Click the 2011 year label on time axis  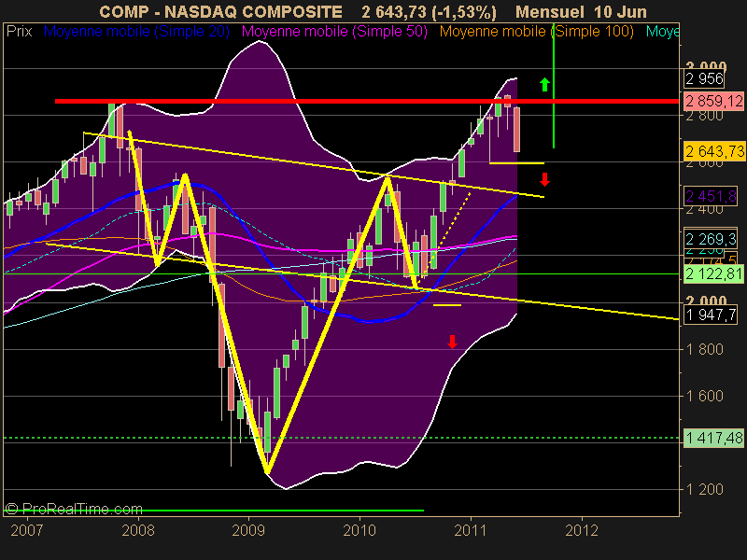tap(471, 530)
